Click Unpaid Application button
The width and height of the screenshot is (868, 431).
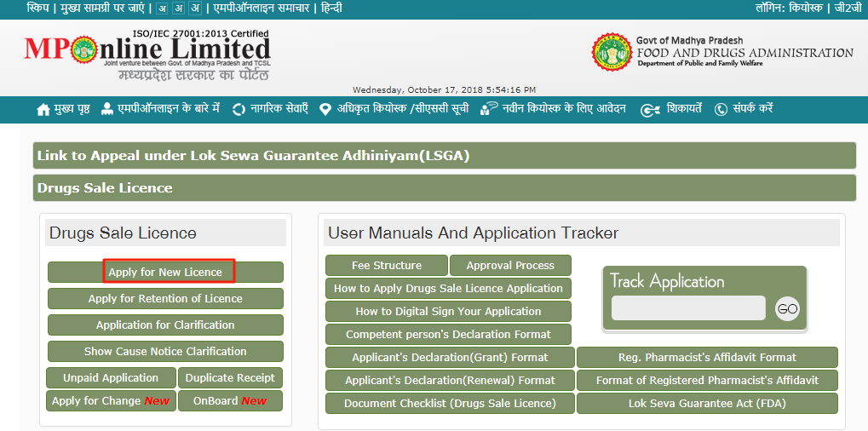111,378
